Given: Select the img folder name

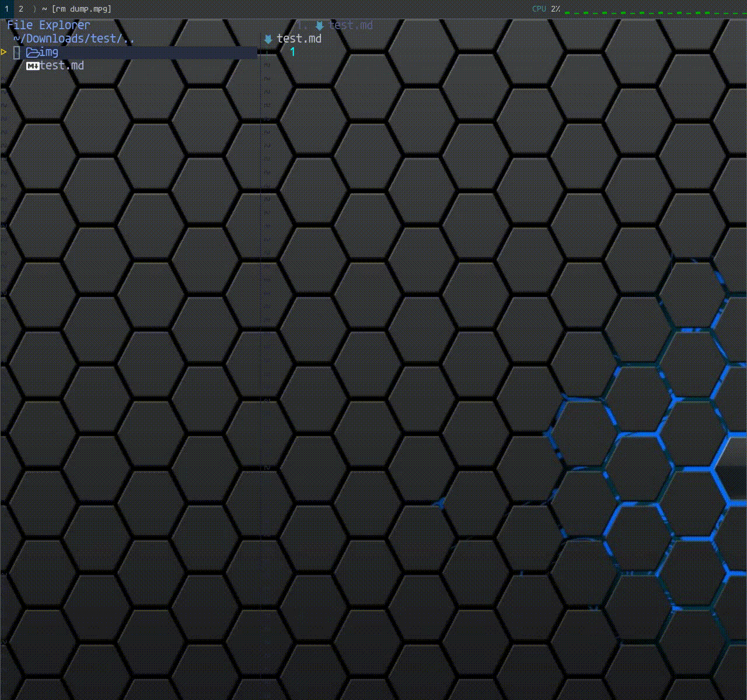Looking at the screenshot, I should coord(49,52).
